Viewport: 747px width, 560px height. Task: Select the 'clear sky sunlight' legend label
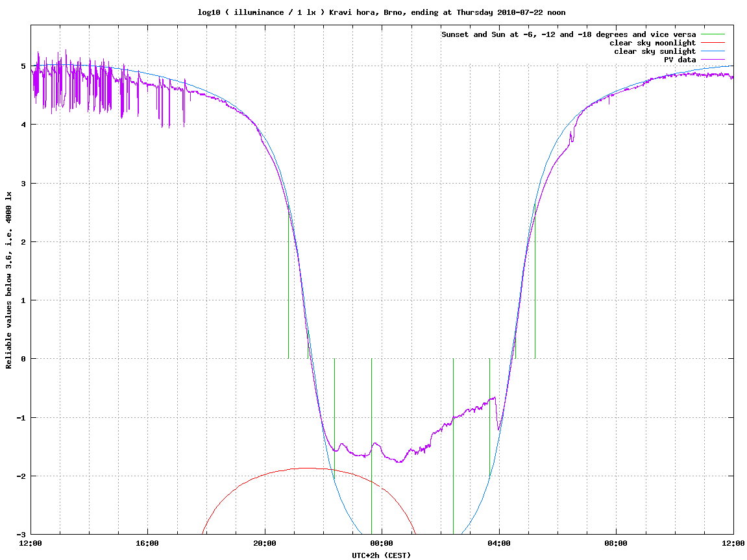655,51
